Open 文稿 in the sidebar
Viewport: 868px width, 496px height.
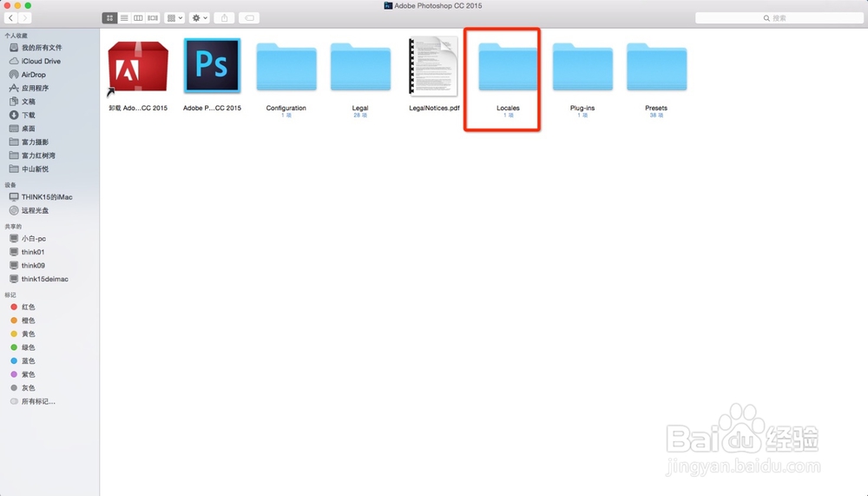[x=29, y=102]
